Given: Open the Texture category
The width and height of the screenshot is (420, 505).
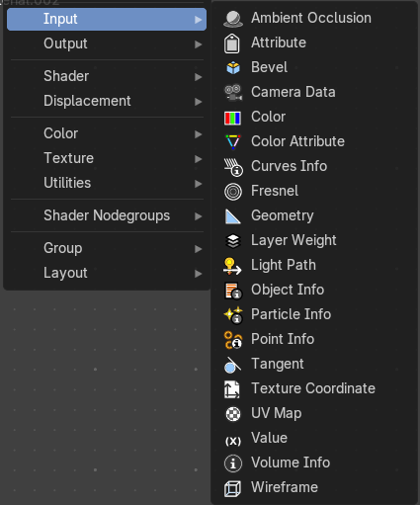Looking at the screenshot, I should 107,158.
